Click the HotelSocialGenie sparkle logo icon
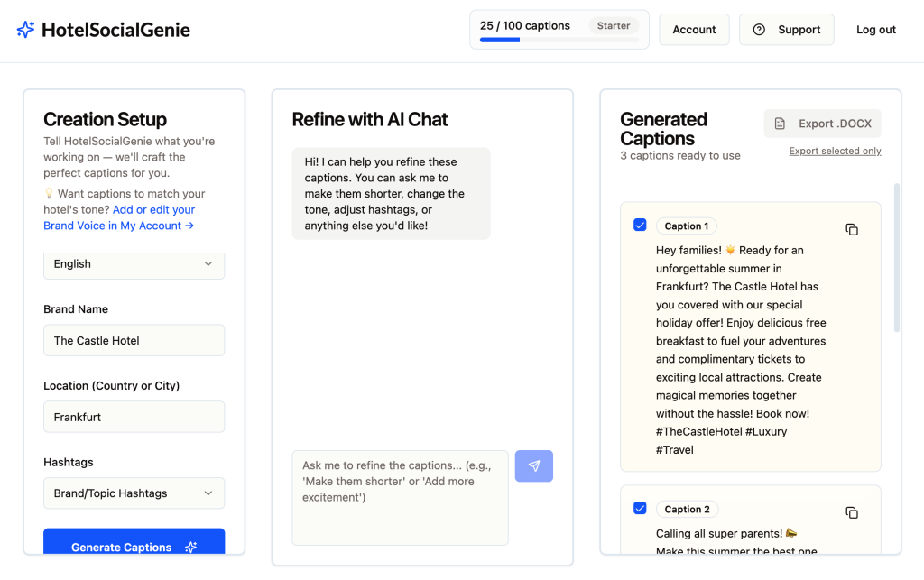The width and height of the screenshot is (924, 580). (x=26, y=30)
